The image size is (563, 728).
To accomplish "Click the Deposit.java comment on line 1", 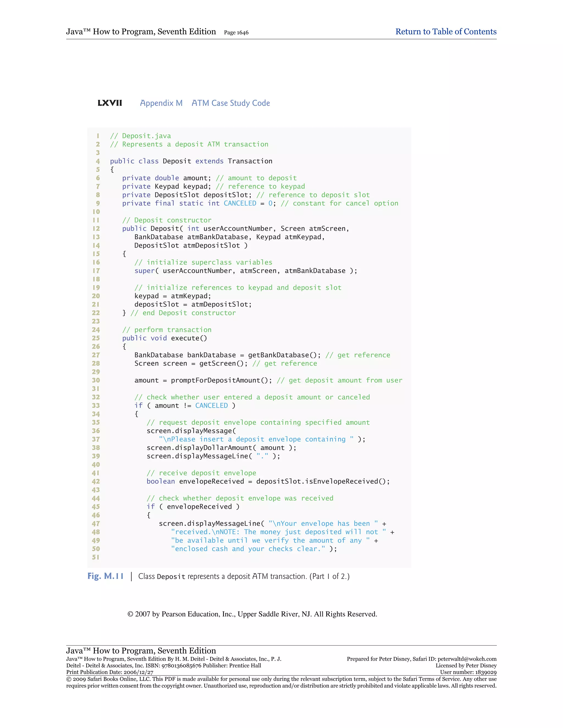I will [x=140, y=136].
